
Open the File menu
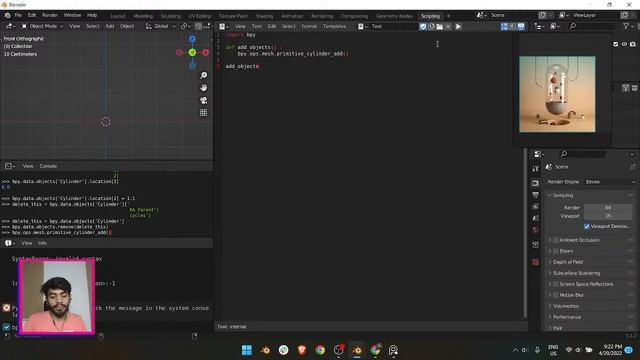(18, 15)
